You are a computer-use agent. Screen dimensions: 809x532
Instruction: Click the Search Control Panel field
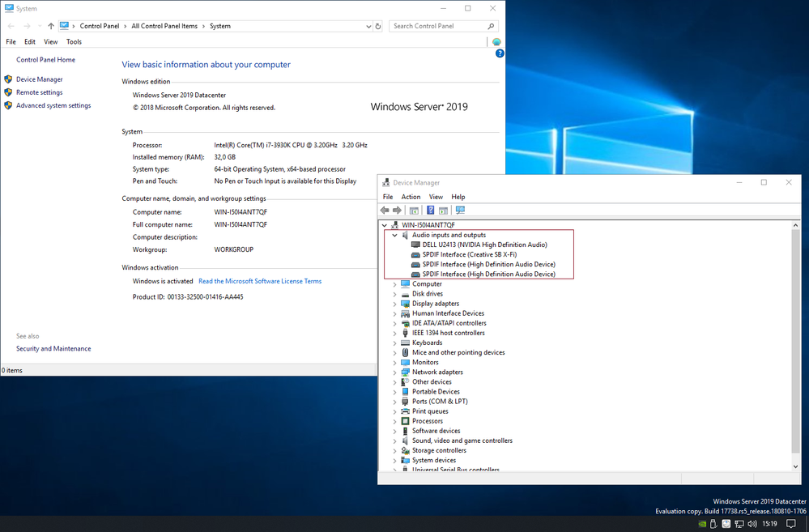pos(443,26)
